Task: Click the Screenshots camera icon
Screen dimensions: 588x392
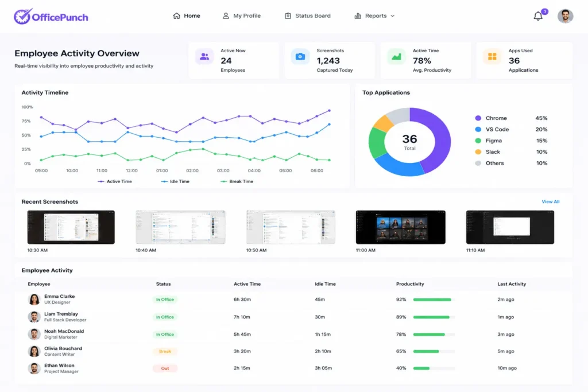Action: tap(300, 57)
